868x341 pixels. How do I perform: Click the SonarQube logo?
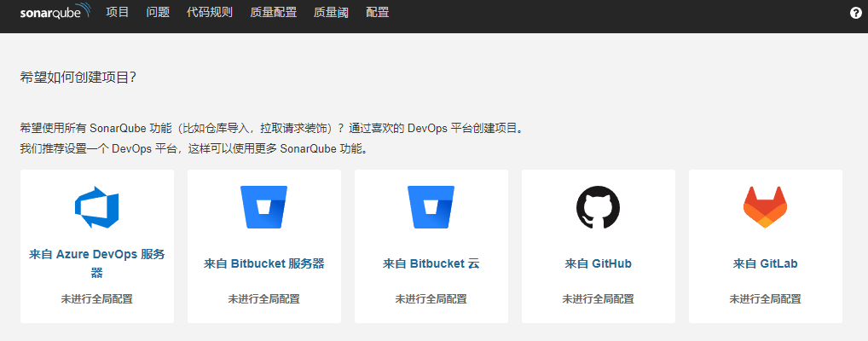pos(55,12)
